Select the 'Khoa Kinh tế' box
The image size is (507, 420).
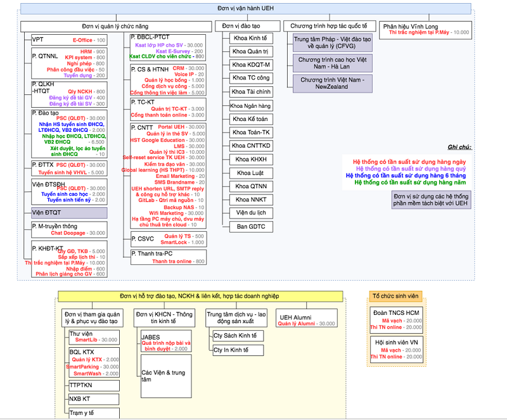click(x=251, y=38)
